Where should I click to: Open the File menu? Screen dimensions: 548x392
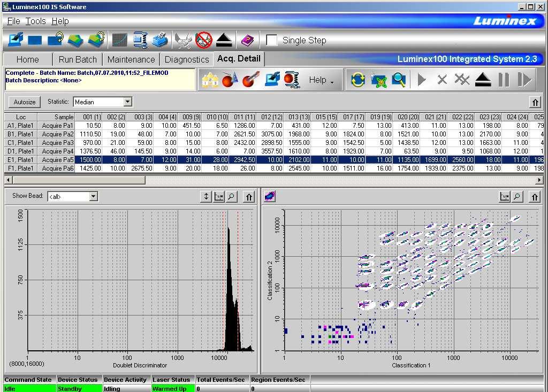[x=13, y=21]
